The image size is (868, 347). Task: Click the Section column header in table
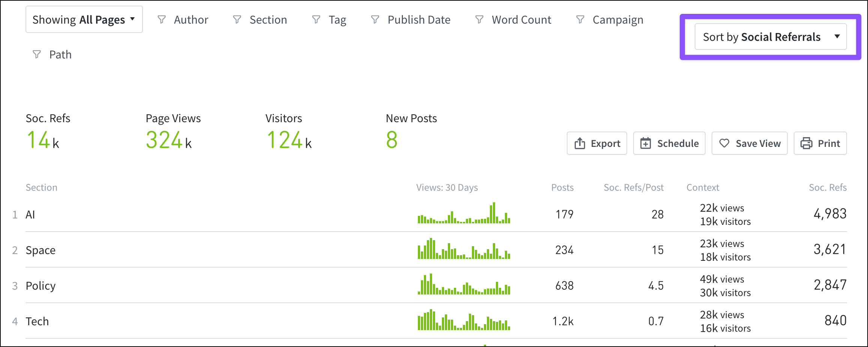click(x=41, y=187)
